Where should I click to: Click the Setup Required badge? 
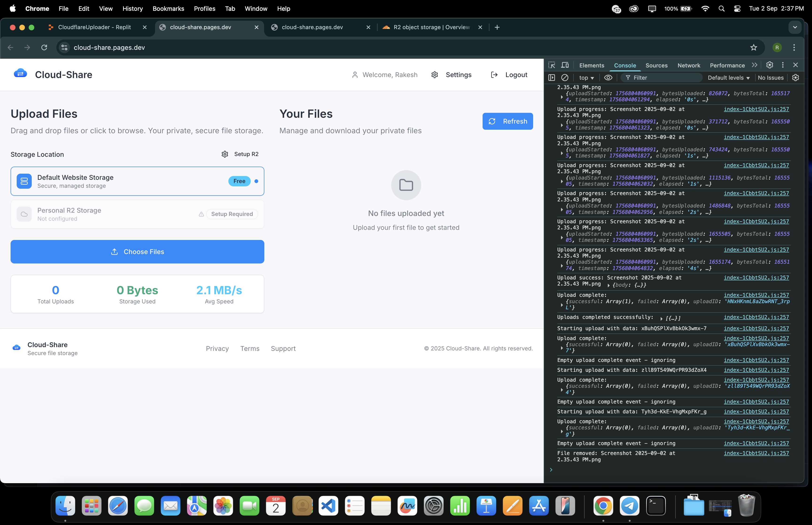tap(232, 214)
